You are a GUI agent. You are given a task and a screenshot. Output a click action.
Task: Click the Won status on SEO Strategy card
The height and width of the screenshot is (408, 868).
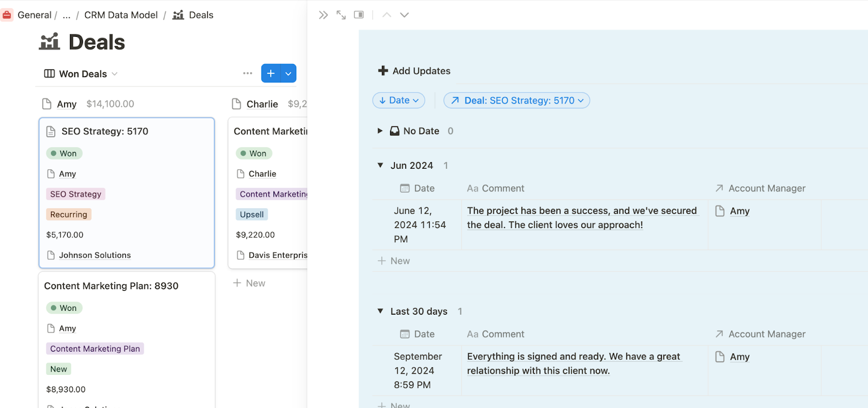coord(64,154)
